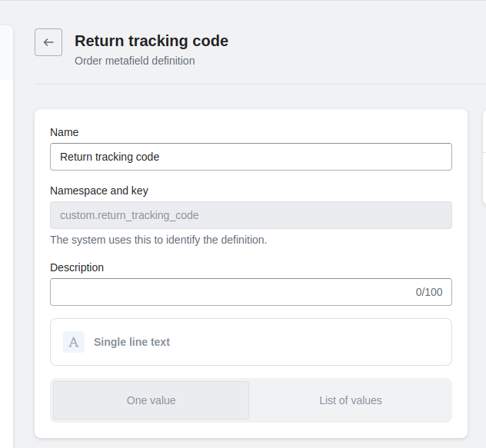Click the 'Namespace and key' label
Viewport: 486px width, 448px height.
[99, 191]
